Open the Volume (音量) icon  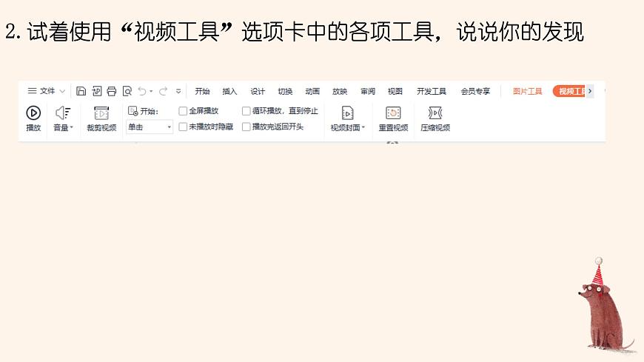63,113
